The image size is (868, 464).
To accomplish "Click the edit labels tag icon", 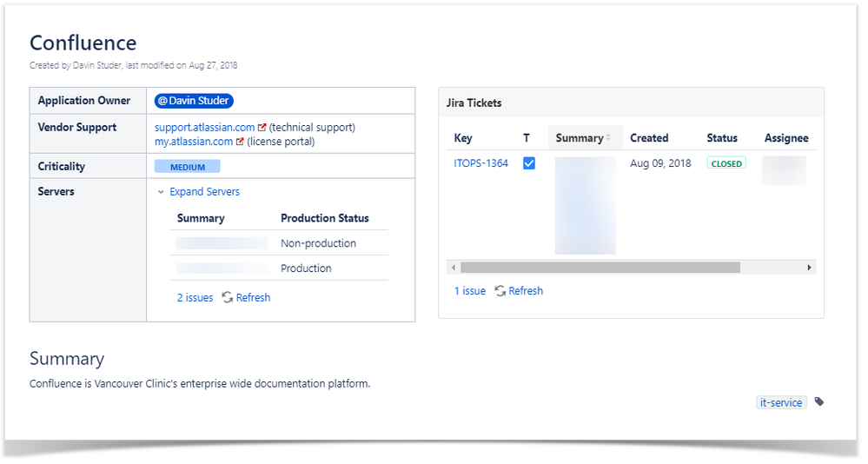I will click(819, 402).
